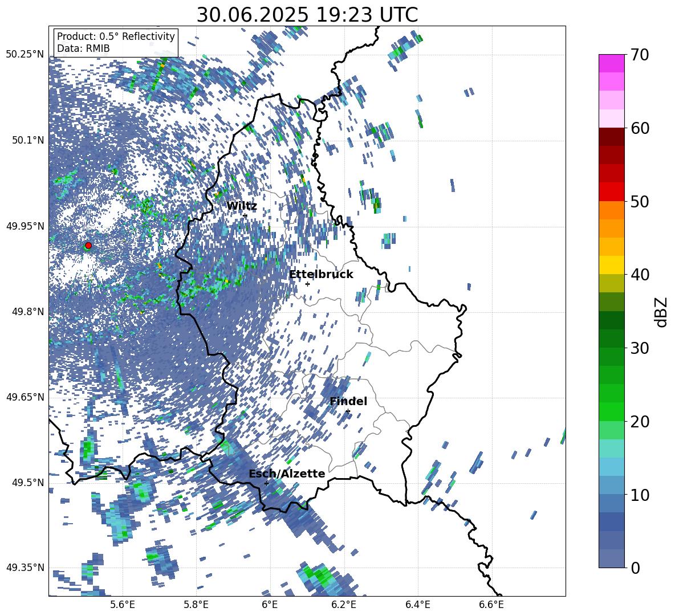Click the 6.6°E longitude label
This screenshot has width=675, height=616.
492,605
